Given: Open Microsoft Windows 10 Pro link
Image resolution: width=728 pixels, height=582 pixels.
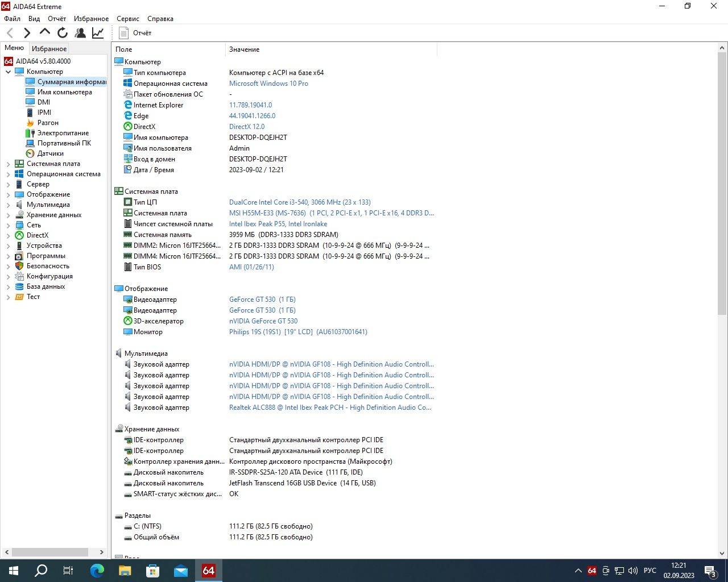Looking at the screenshot, I should 268,84.
